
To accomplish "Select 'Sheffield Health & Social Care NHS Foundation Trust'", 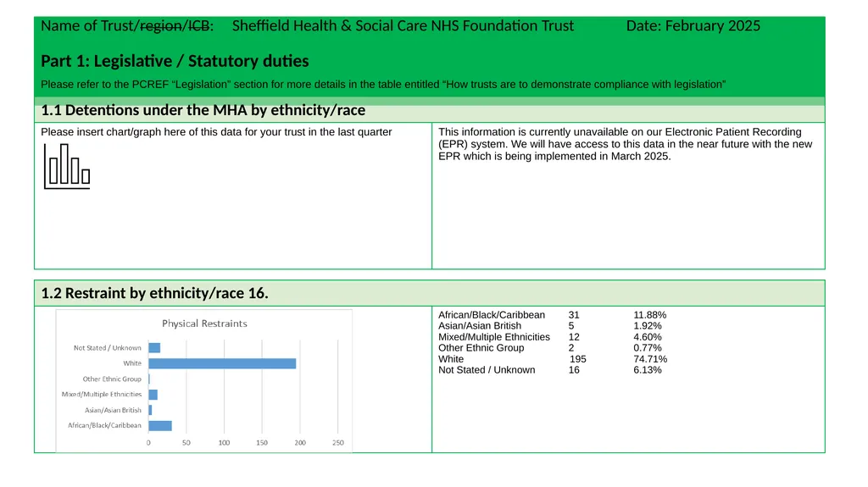I will (x=403, y=26).
